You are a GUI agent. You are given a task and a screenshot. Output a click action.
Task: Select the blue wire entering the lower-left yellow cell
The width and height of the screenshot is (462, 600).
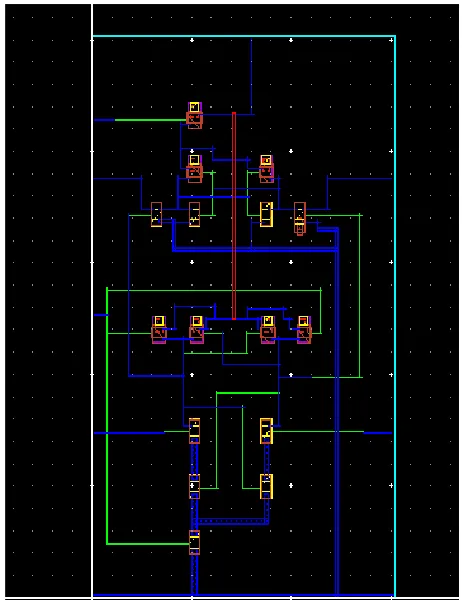129,433
